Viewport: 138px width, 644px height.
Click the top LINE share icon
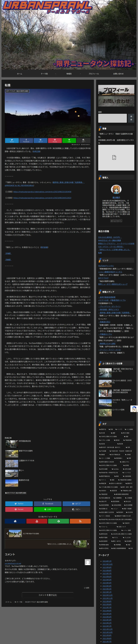(x=69, y=140)
